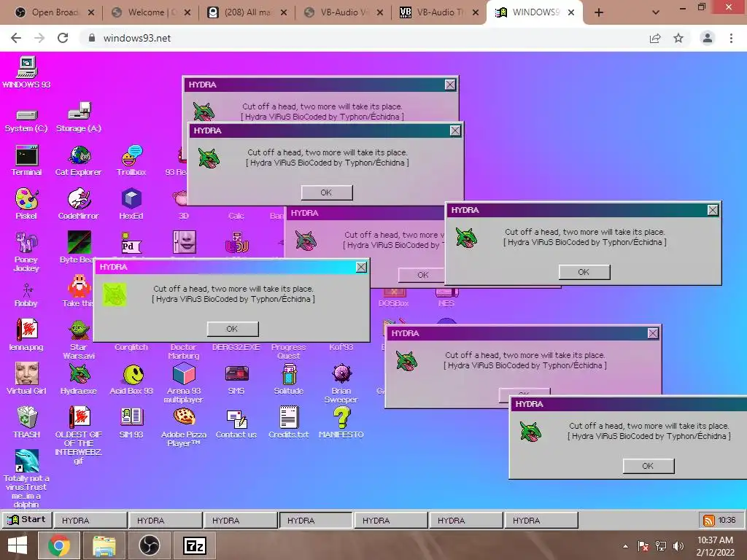The image size is (747, 560).
Task: Click OK in the second-from-top HYDRA dialog
Action: click(327, 192)
